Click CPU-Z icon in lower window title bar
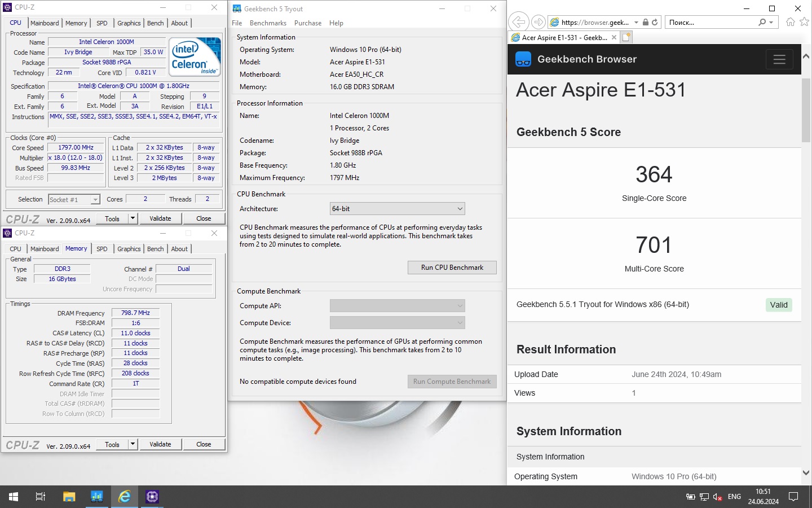 [x=7, y=233]
